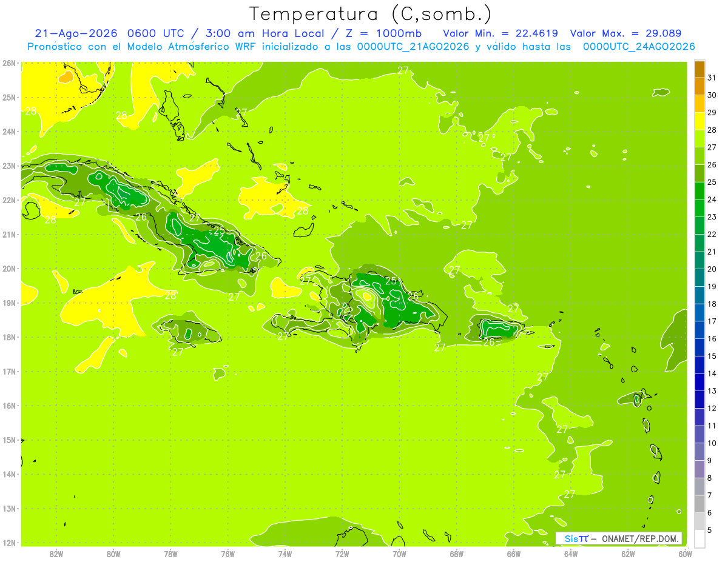Click the "18N" latitude axis label
The height and width of the screenshot is (562, 728).
coord(9,337)
